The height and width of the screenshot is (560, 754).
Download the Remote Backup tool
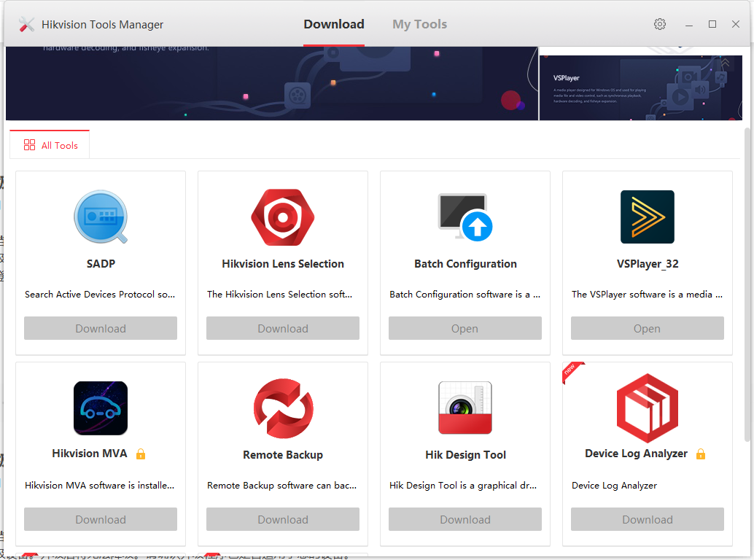[x=283, y=519]
